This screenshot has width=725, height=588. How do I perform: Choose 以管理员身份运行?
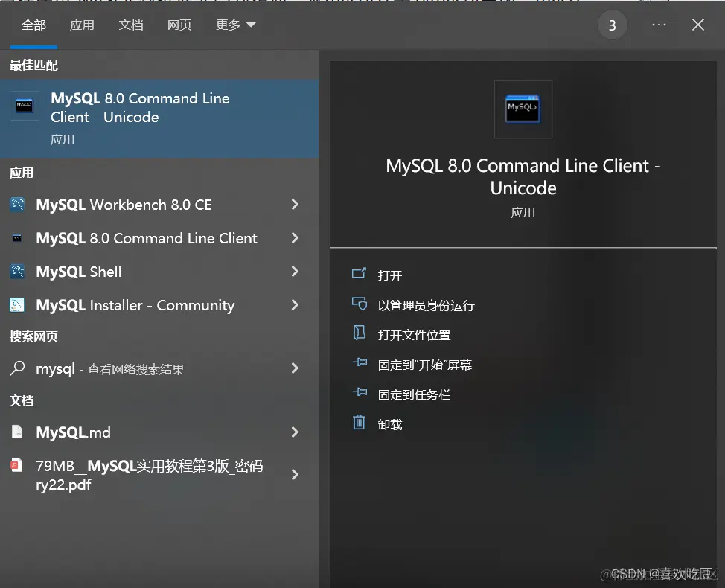point(426,305)
